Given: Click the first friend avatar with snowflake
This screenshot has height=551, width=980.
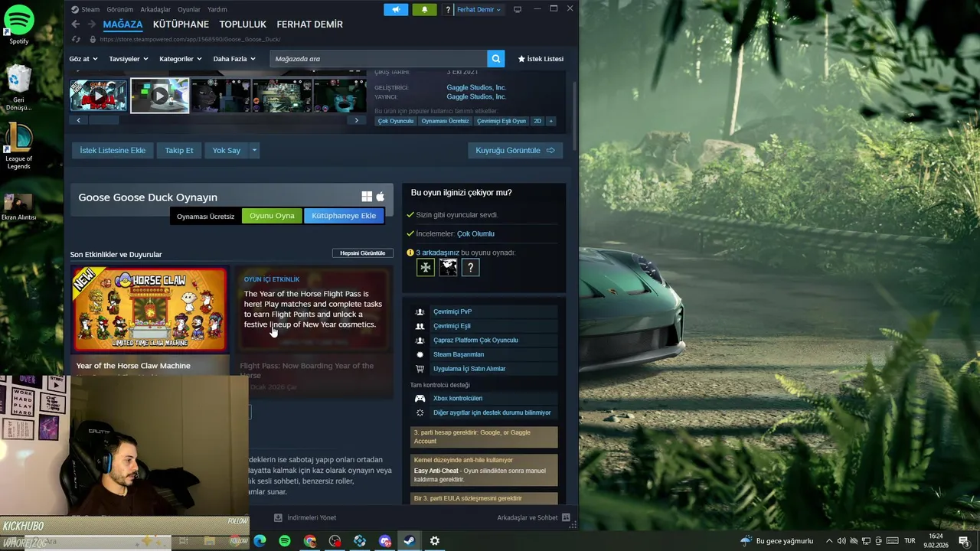Looking at the screenshot, I should (x=426, y=267).
